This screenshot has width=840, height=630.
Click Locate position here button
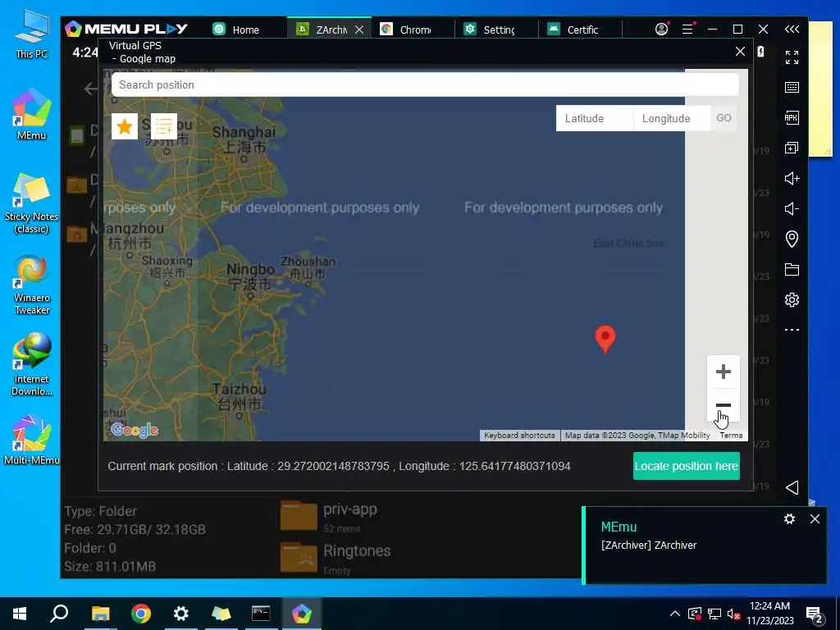[687, 466]
